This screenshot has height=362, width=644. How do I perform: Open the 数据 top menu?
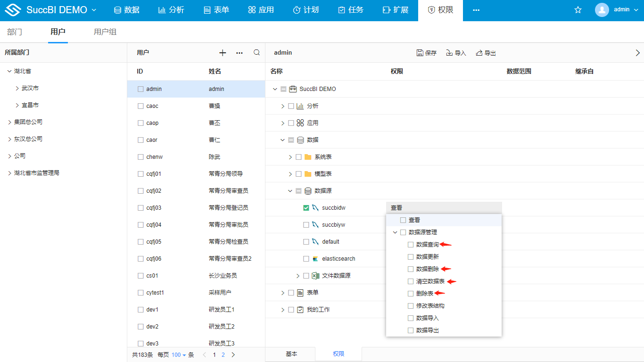126,10
